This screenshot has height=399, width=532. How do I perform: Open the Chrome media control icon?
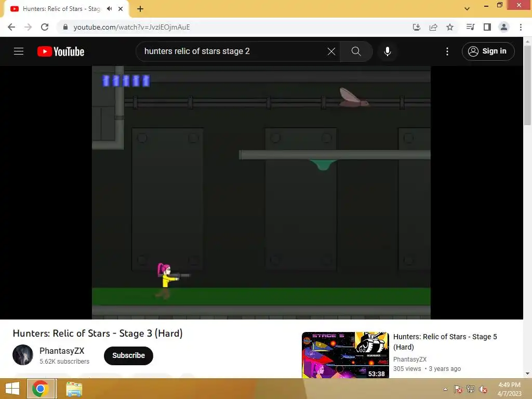pyautogui.click(x=470, y=27)
